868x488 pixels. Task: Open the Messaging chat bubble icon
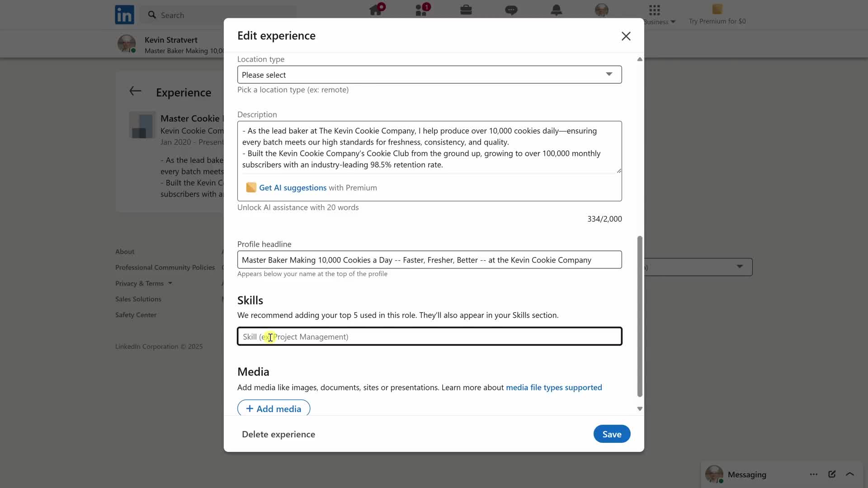[511, 10]
